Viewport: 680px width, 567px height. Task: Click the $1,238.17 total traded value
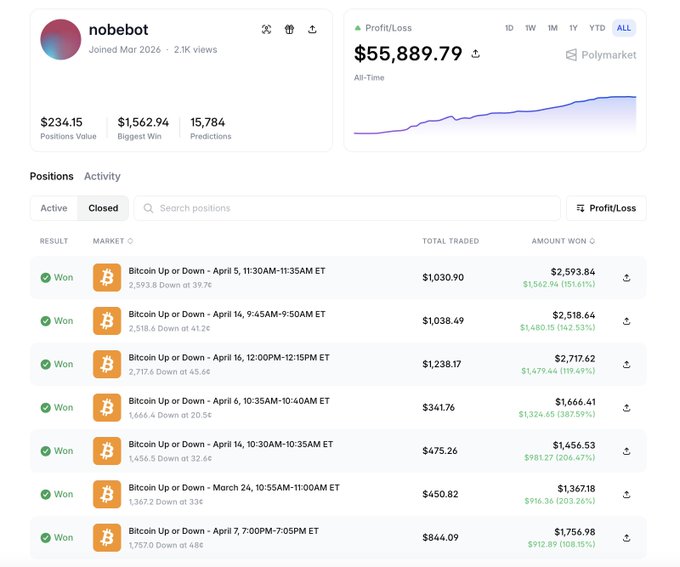pos(442,364)
